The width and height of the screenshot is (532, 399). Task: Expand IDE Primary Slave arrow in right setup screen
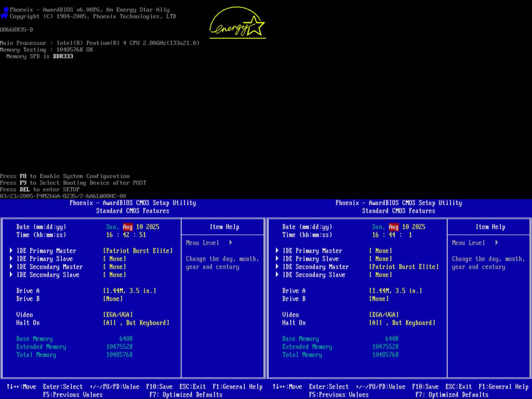277,259
